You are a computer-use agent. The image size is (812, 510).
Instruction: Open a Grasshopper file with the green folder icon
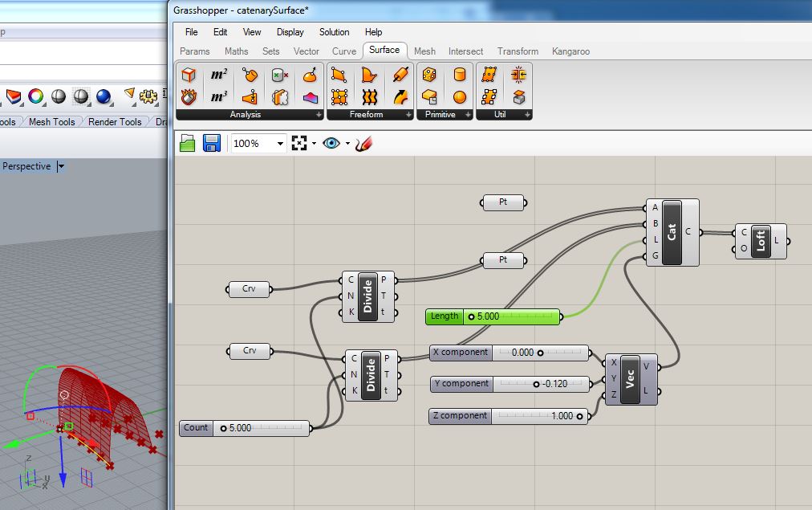click(x=185, y=143)
